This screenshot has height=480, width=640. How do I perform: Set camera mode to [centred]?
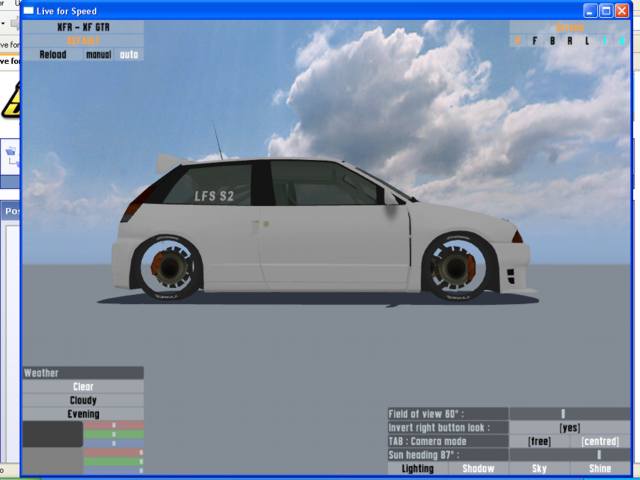coord(600,441)
